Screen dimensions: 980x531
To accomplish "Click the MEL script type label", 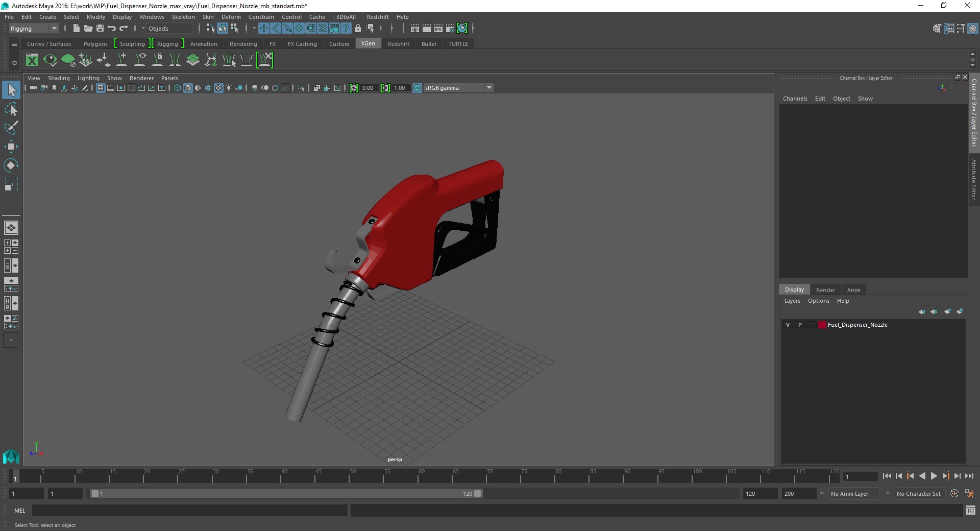I will (19, 511).
